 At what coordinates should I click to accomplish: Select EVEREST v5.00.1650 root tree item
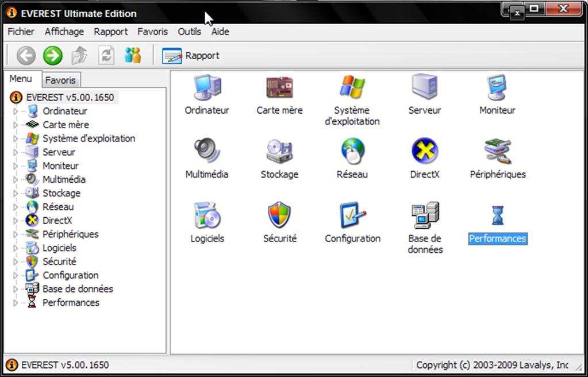coord(70,98)
